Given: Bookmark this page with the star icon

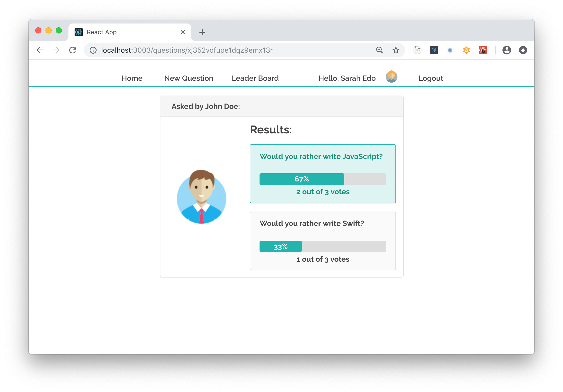Looking at the screenshot, I should click(396, 50).
